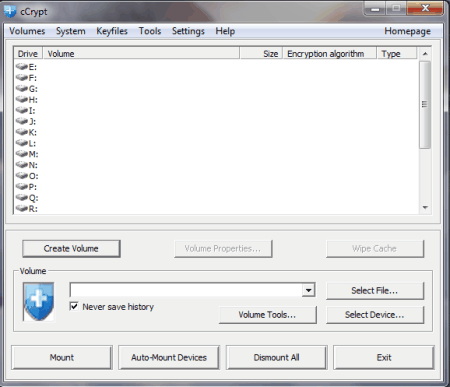The height and width of the screenshot is (387, 450).
Task: Click Wipe Cache button
Action: click(375, 249)
